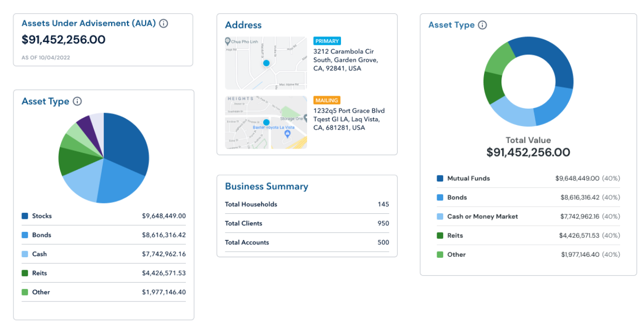Click the blue location dot on mailing address map
The width and height of the screenshot is (644, 327).
(266, 122)
